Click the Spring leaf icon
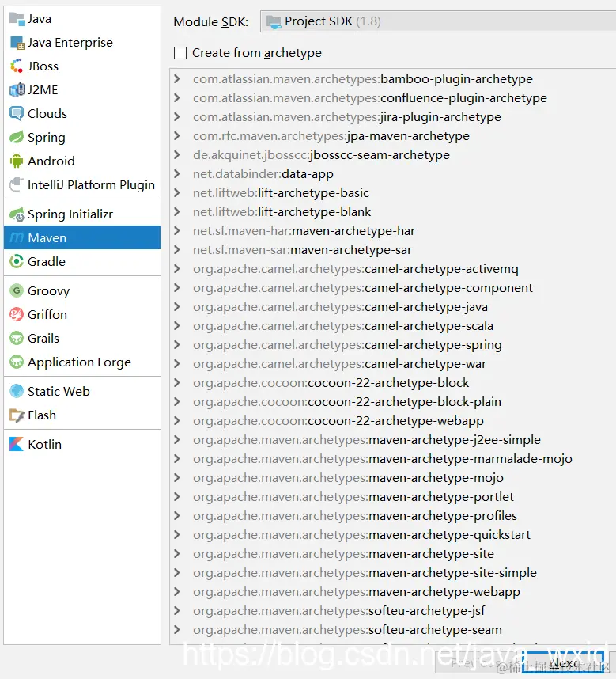 [x=17, y=138]
